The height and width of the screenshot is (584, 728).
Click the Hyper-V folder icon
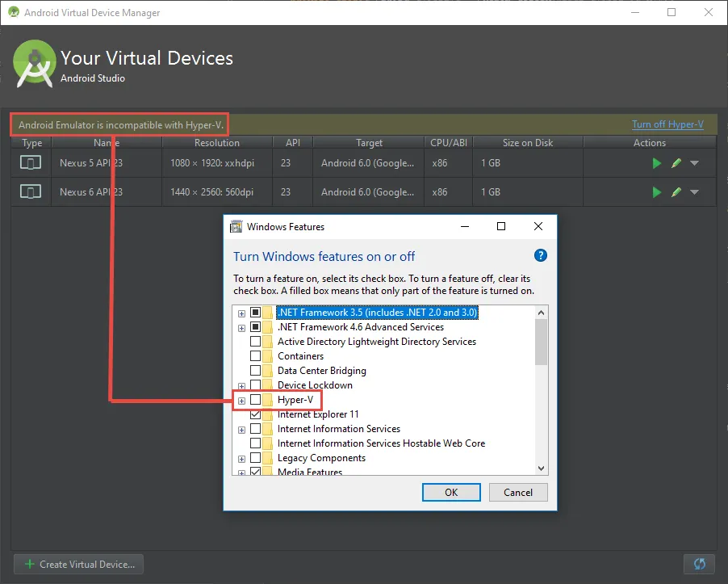(x=267, y=400)
